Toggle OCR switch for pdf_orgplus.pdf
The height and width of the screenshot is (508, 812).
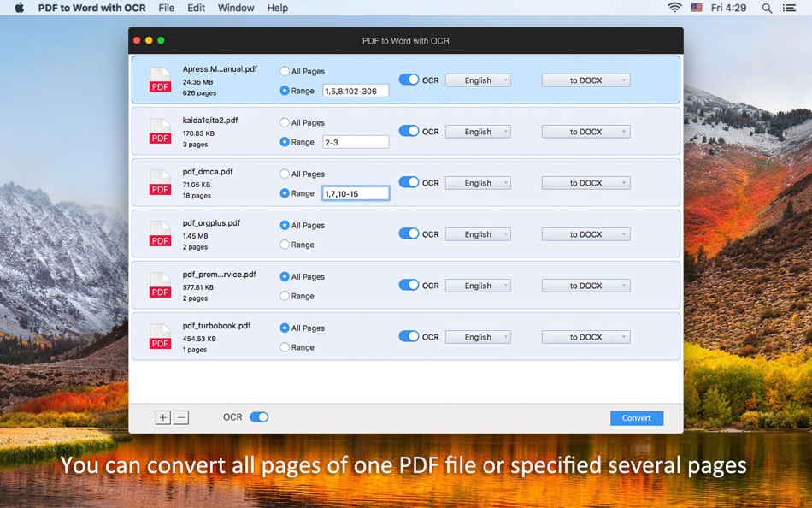coord(409,233)
